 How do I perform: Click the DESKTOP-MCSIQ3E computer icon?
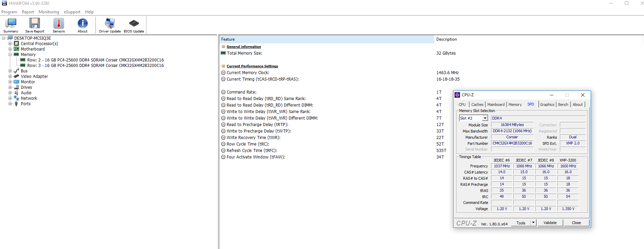[10, 38]
